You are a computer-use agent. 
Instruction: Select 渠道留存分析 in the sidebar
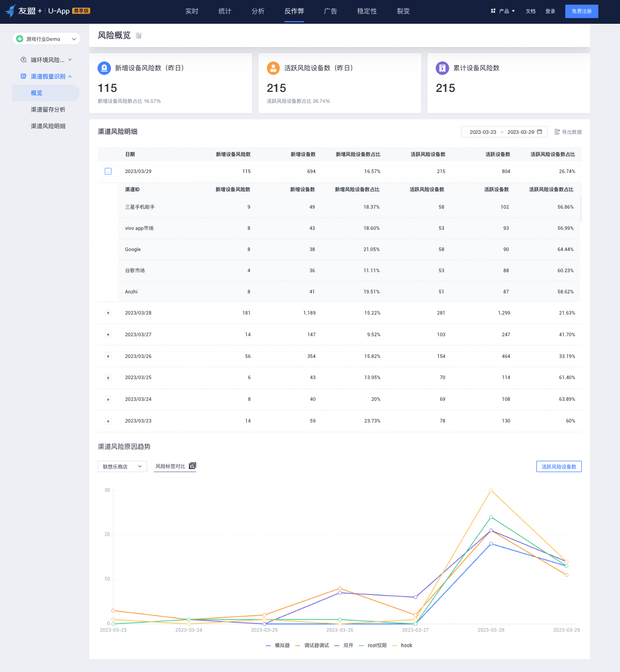48,110
